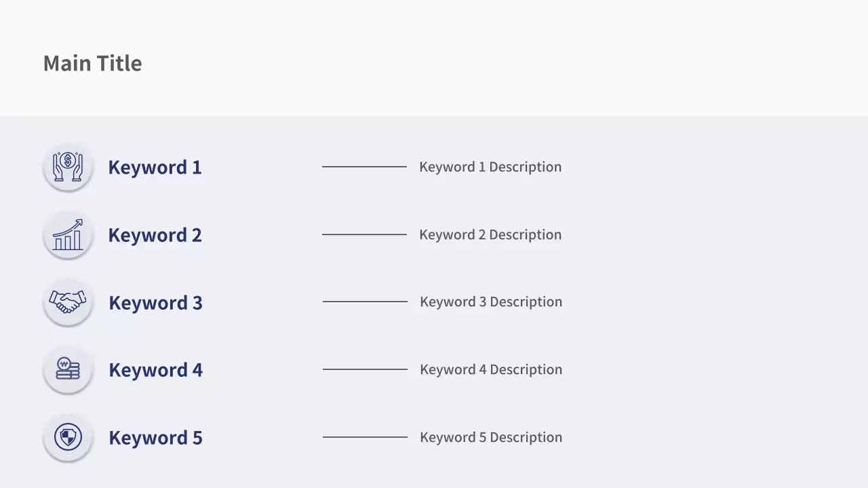Click the Keyword 3 heading

[x=155, y=302]
